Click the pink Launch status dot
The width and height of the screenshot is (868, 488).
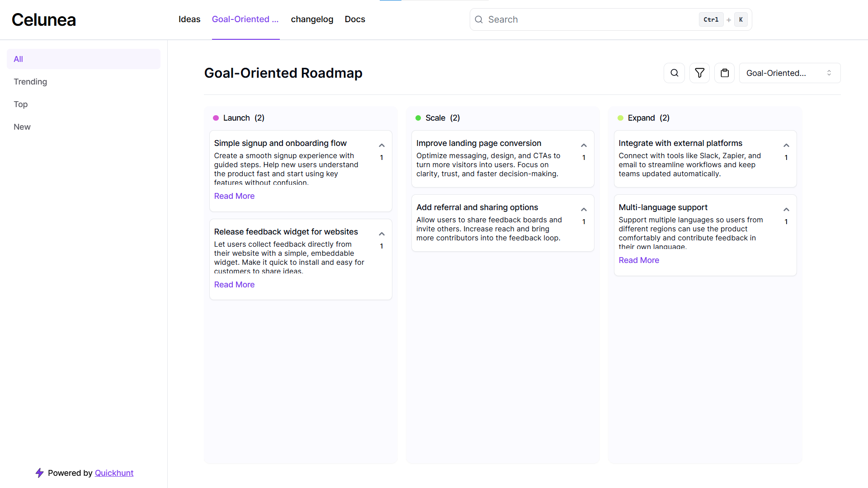(216, 118)
